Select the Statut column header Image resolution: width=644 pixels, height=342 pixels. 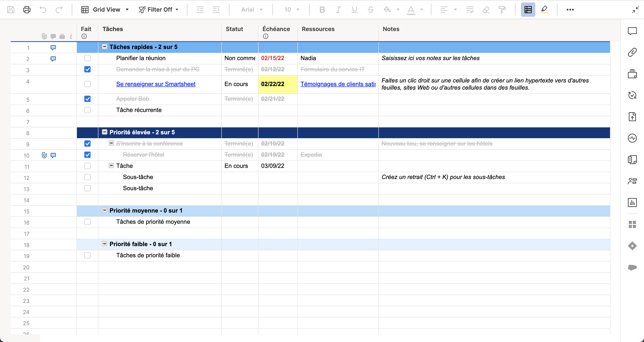pos(240,32)
